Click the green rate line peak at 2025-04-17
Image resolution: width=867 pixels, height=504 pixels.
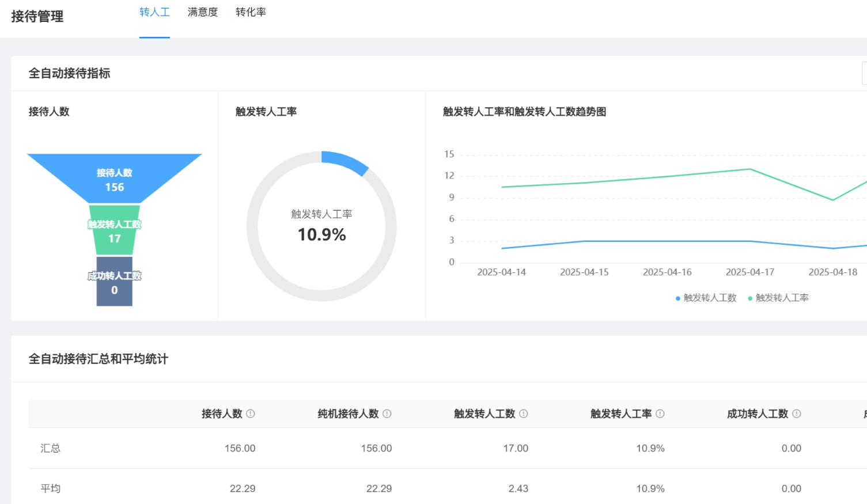pyautogui.click(x=750, y=169)
